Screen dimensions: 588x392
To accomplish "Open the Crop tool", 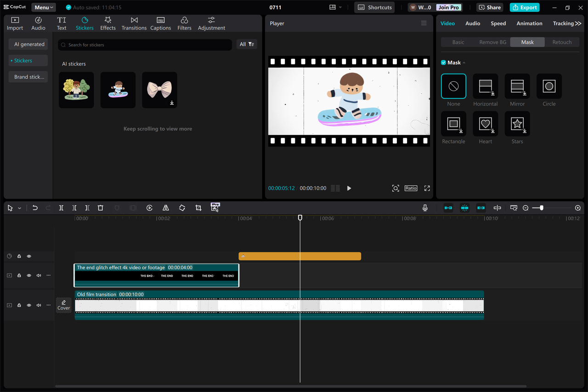I will [198, 208].
